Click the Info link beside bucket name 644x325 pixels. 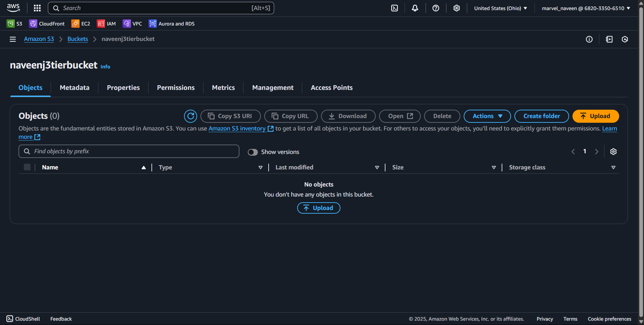105,67
